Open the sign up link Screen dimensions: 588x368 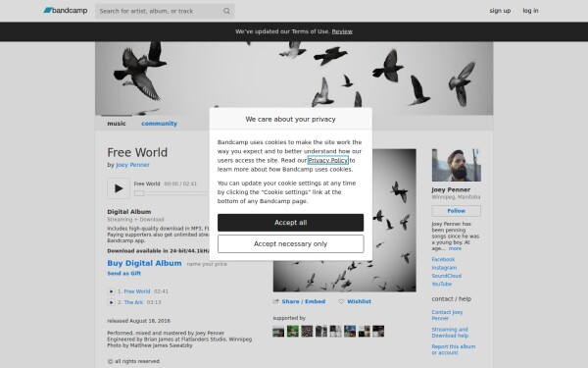coord(500,11)
